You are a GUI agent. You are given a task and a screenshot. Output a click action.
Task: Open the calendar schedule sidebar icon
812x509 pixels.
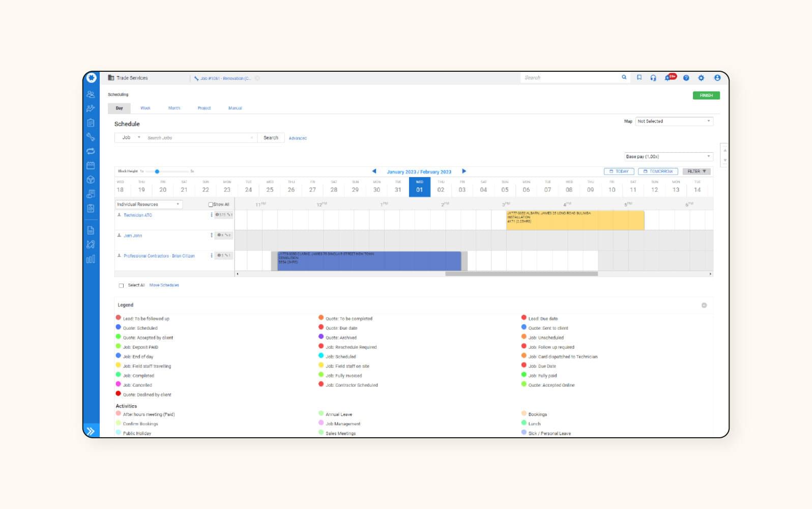91,165
